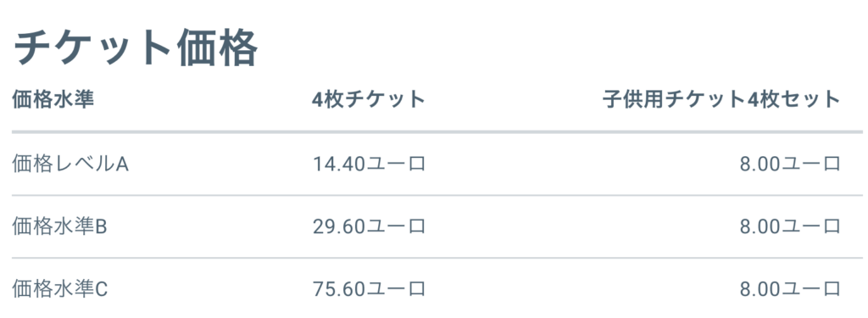Click the child ticket price for 価格レベルA
This screenshot has height=318, width=868.
[791, 164]
